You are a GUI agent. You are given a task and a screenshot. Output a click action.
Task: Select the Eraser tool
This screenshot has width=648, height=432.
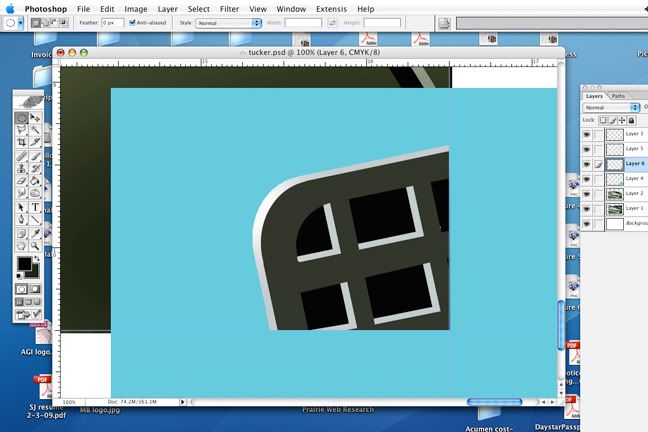[21, 181]
